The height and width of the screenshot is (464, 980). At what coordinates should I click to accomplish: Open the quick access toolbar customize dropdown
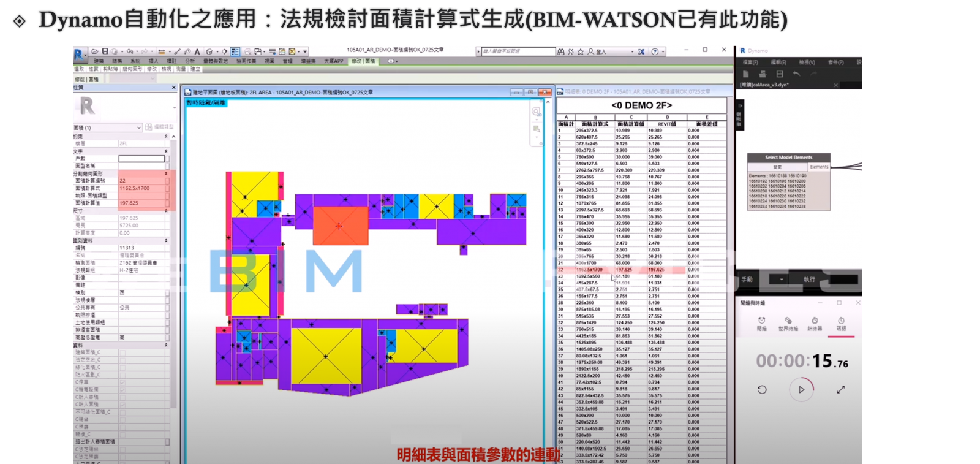(x=305, y=52)
